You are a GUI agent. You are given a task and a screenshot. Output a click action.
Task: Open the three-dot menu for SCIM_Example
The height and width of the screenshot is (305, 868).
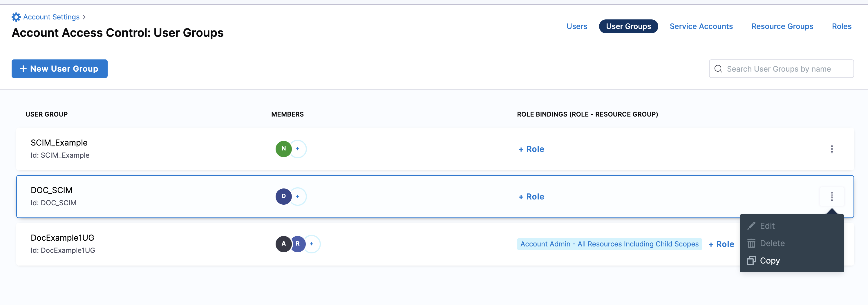click(x=832, y=149)
